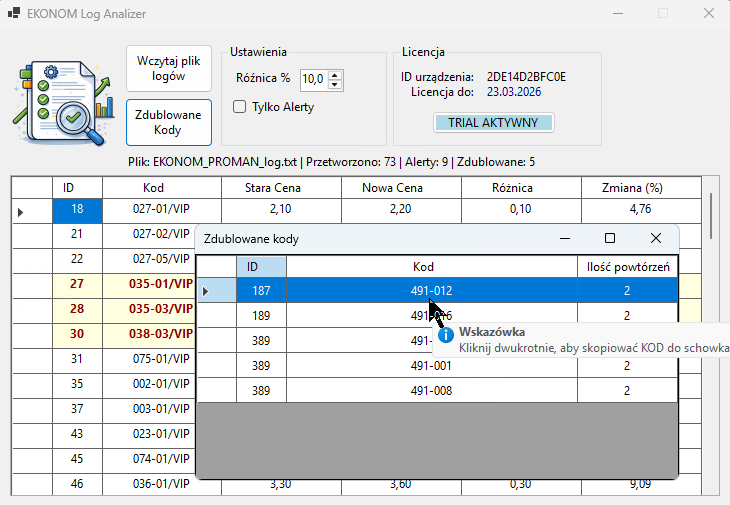Select alert code 038-03/VIP
Viewport: 730px width, 505px height.
149,334
